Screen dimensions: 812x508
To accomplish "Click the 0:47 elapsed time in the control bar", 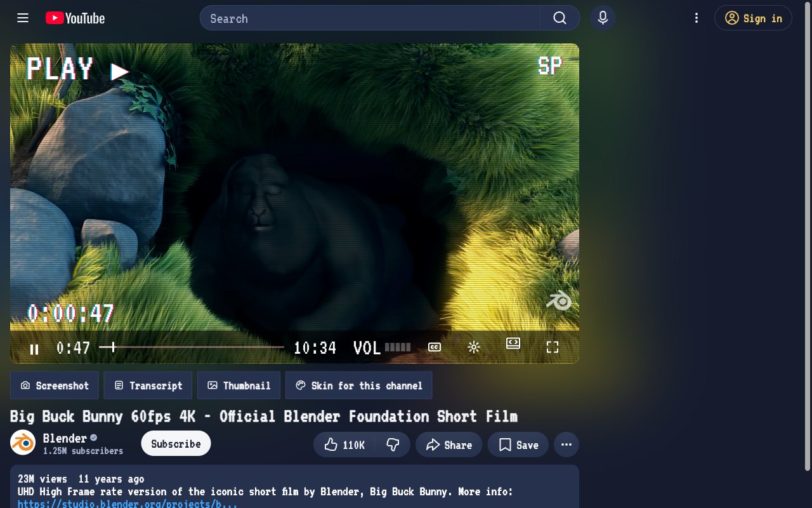I will pyautogui.click(x=74, y=348).
